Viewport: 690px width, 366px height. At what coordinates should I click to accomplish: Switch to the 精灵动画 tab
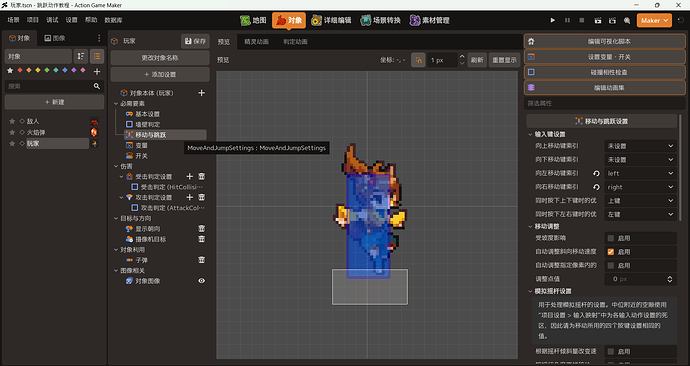257,41
